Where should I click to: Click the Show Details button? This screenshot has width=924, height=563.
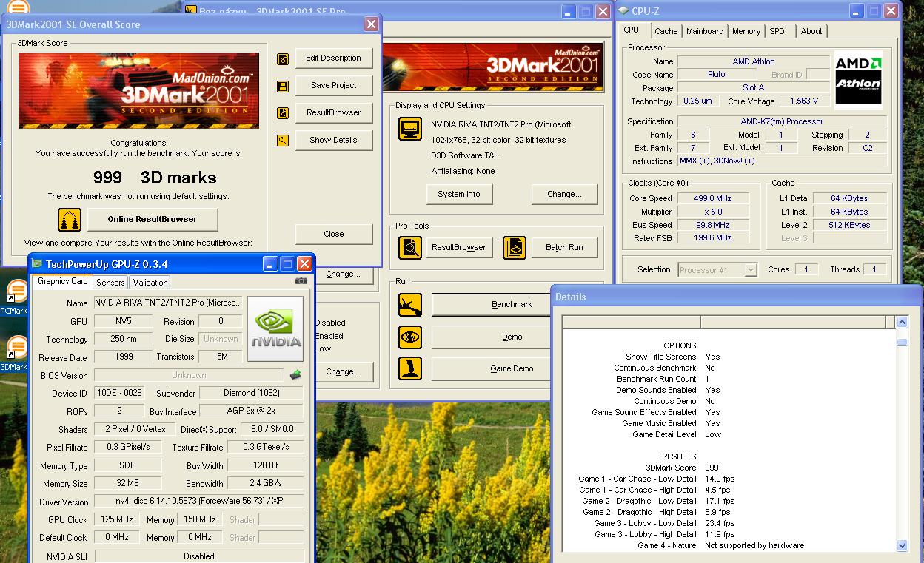[334, 141]
